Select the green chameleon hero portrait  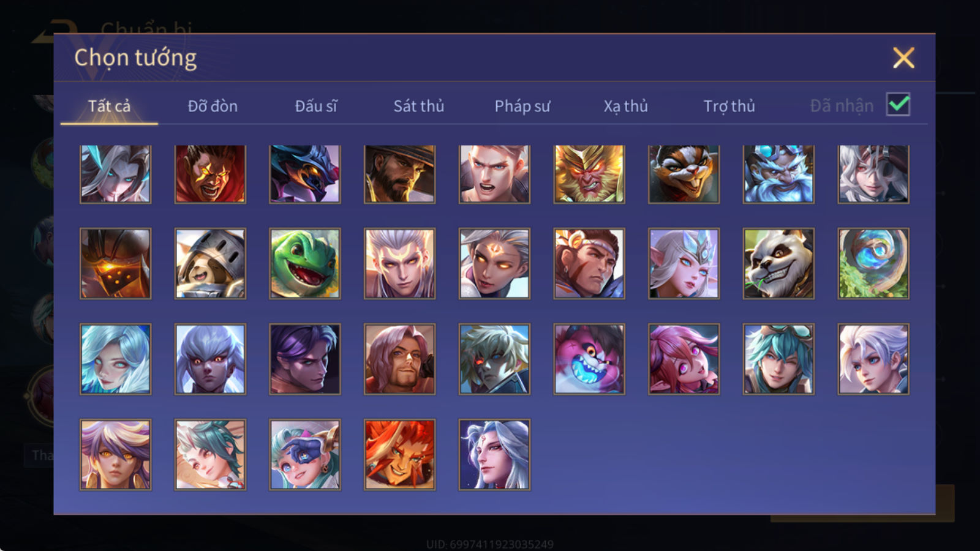click(305, 264)
